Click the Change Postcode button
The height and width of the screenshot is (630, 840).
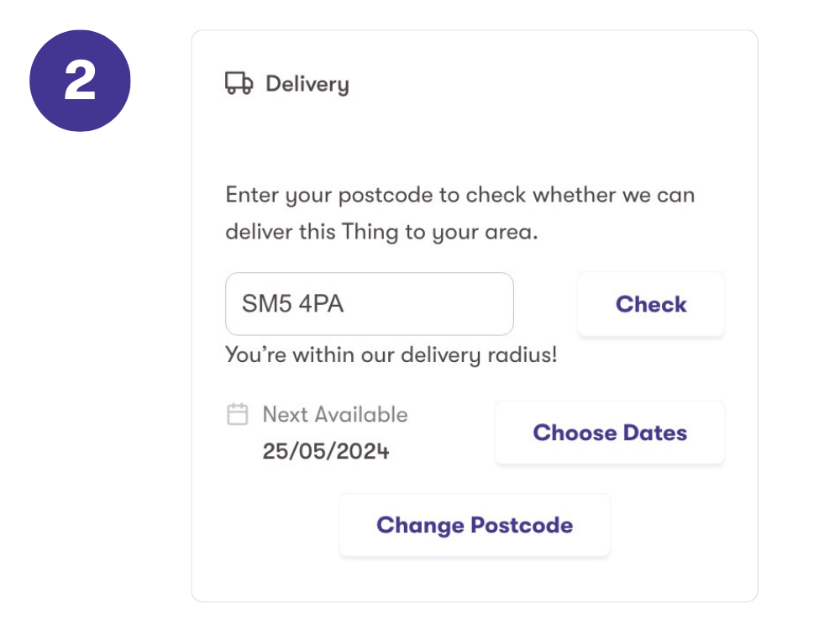click(475, 525)
